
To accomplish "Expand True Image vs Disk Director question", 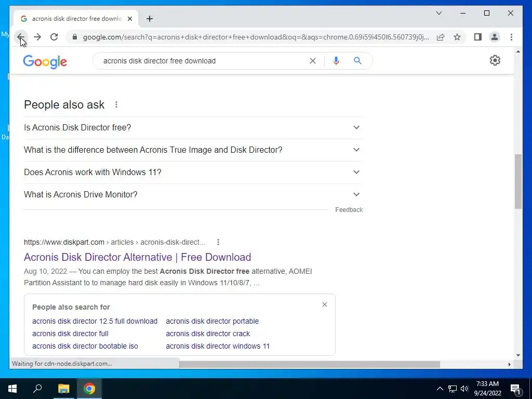I will [193, 150].
